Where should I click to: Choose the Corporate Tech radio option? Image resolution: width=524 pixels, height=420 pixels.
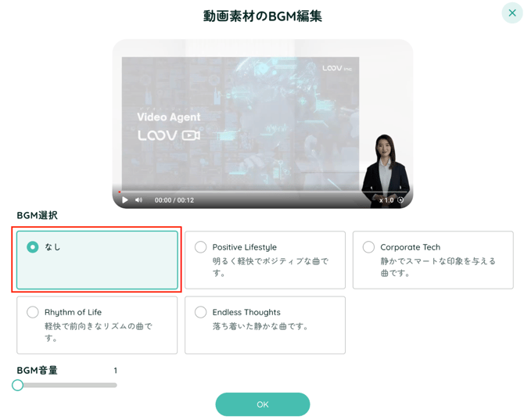368,247
